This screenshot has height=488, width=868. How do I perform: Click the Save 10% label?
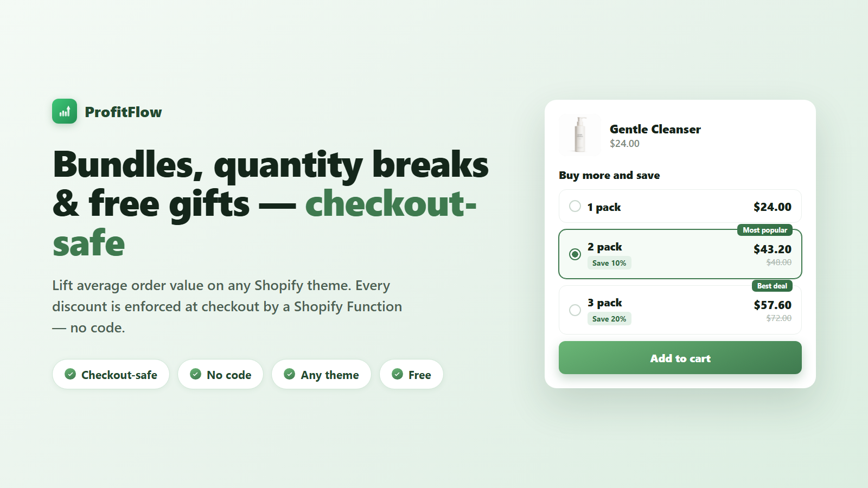point(609,263)
